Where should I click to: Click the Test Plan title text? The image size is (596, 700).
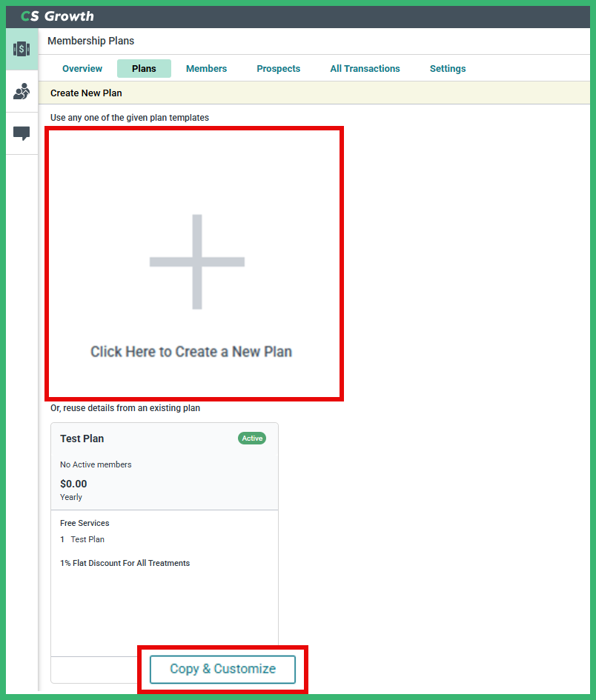click(82, 439)
